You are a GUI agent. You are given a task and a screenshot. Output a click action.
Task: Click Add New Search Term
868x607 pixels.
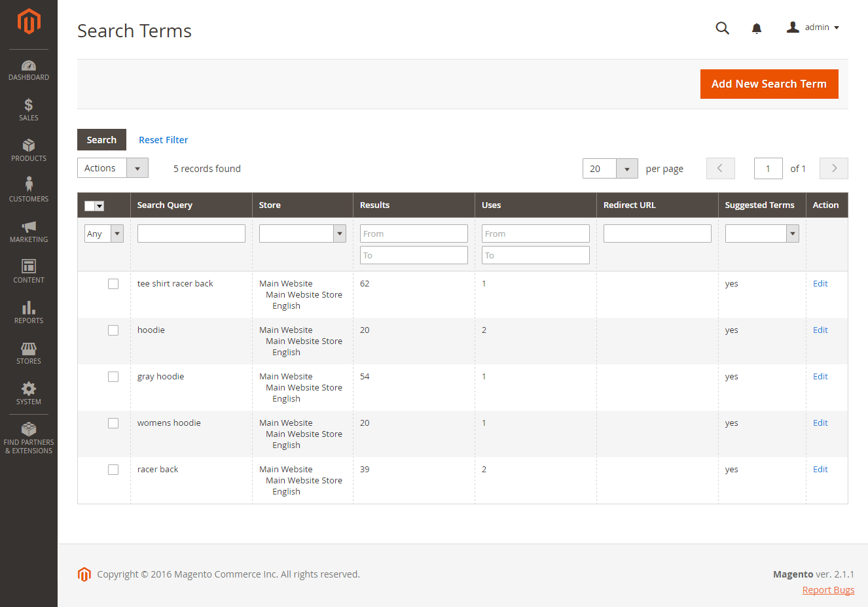769,84
